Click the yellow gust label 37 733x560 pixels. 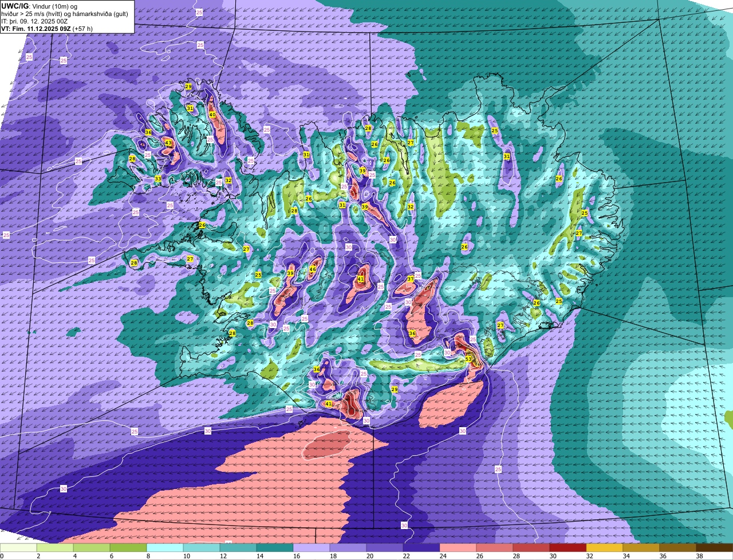(411, 279)
